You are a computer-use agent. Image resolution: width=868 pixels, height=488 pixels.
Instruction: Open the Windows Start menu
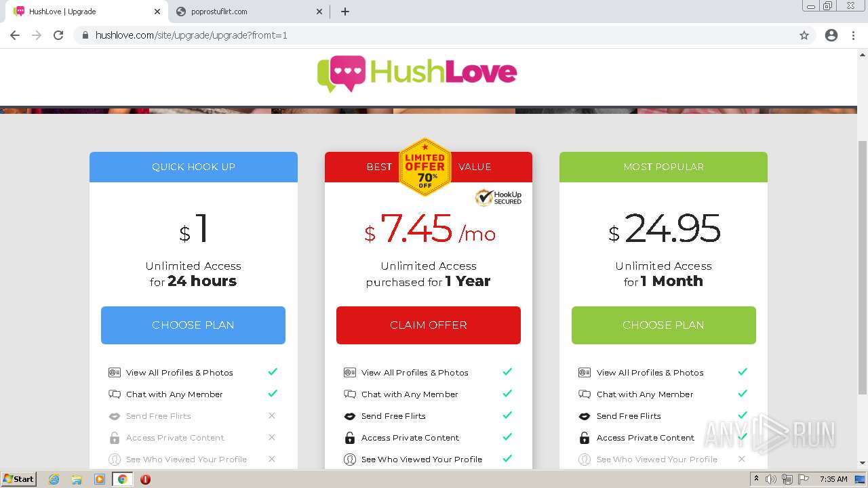tap(18, 479)
